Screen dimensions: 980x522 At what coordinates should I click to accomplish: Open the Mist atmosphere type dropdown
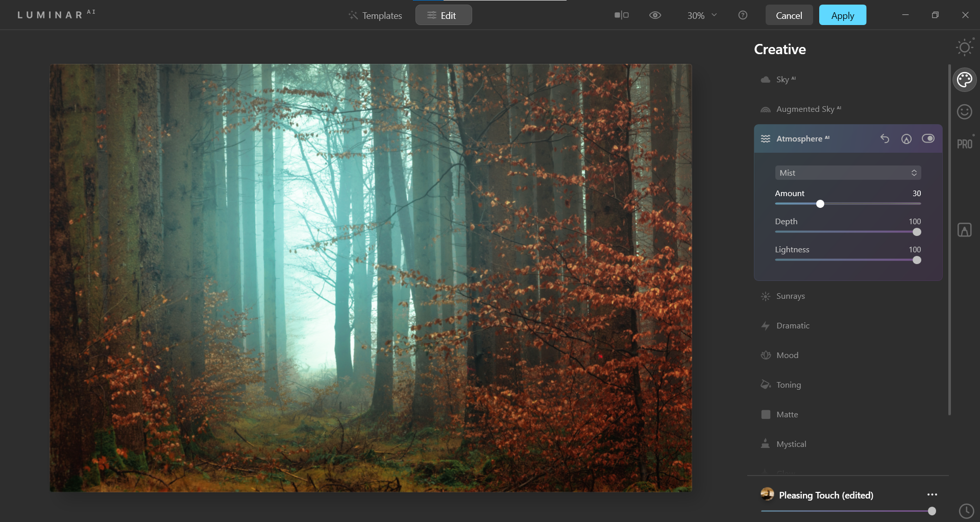click(x=848, y=173)
